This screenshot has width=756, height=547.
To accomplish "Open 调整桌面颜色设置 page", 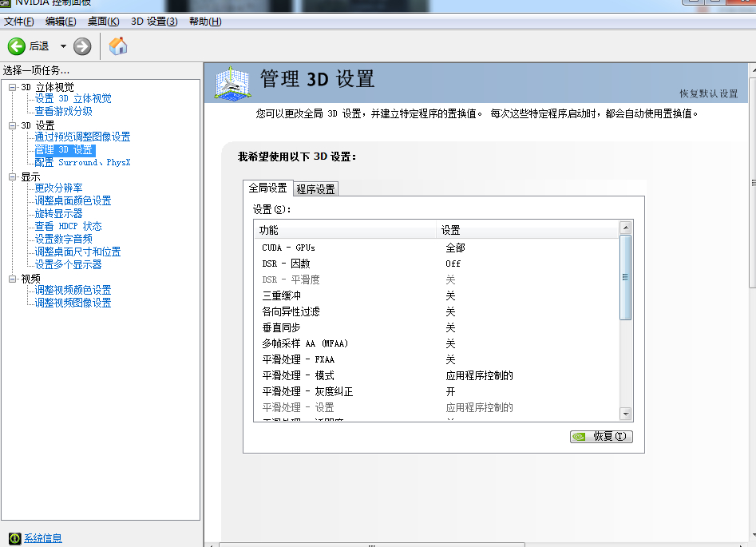I will coord(73,200).
